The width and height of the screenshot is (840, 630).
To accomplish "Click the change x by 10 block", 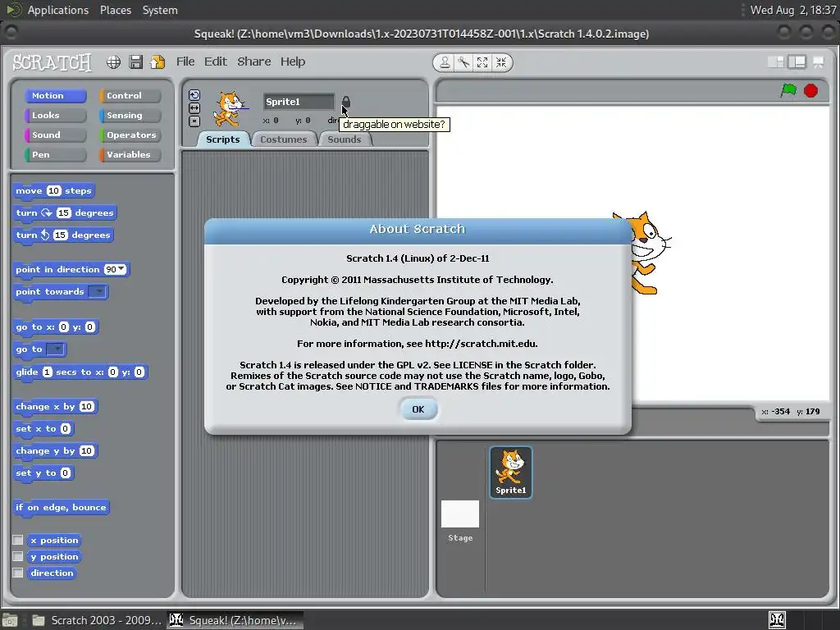I will point(55,407).
